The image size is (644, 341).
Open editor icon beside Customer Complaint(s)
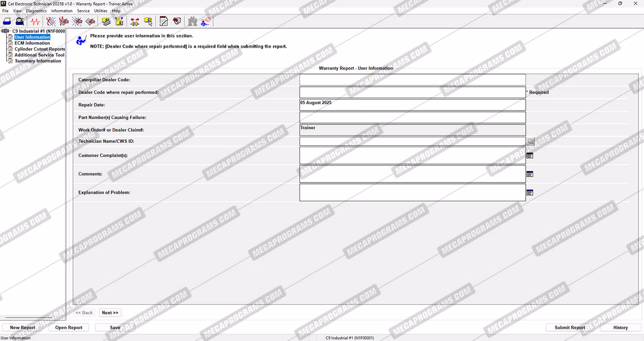529,156
